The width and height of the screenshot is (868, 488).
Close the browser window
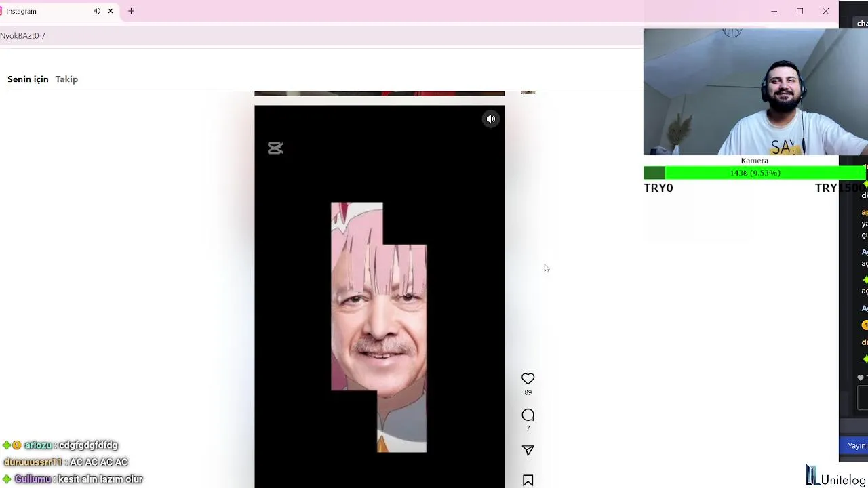pyautogui.click(x=825, y=11)
